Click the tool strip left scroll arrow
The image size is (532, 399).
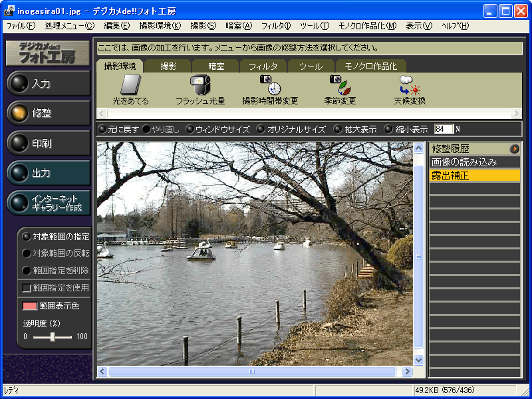point(102,113)
